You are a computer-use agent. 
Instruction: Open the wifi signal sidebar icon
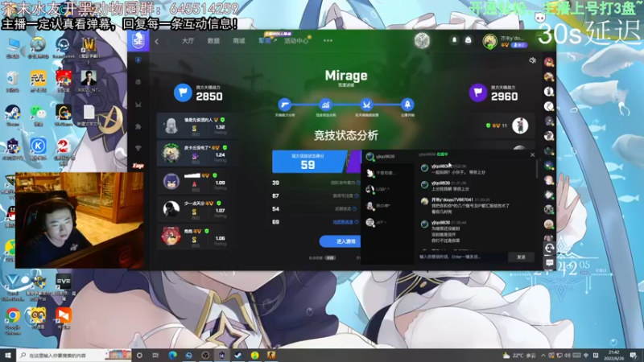pos(138,148)
